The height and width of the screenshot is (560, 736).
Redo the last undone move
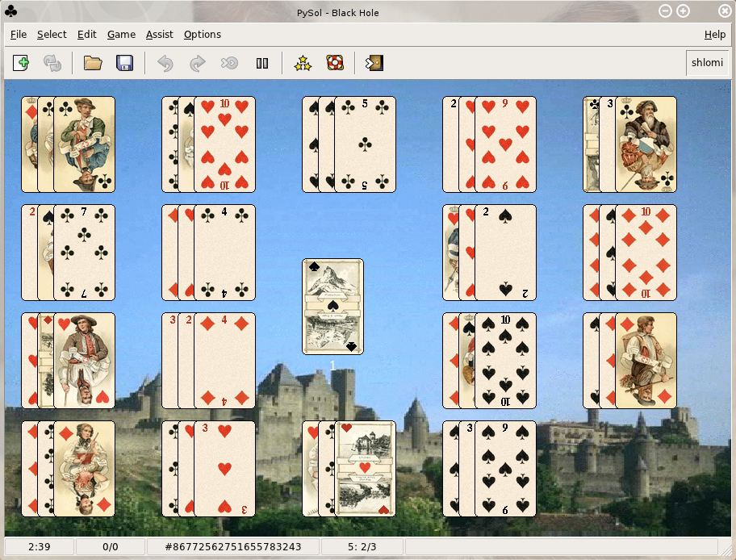[197, 63]
